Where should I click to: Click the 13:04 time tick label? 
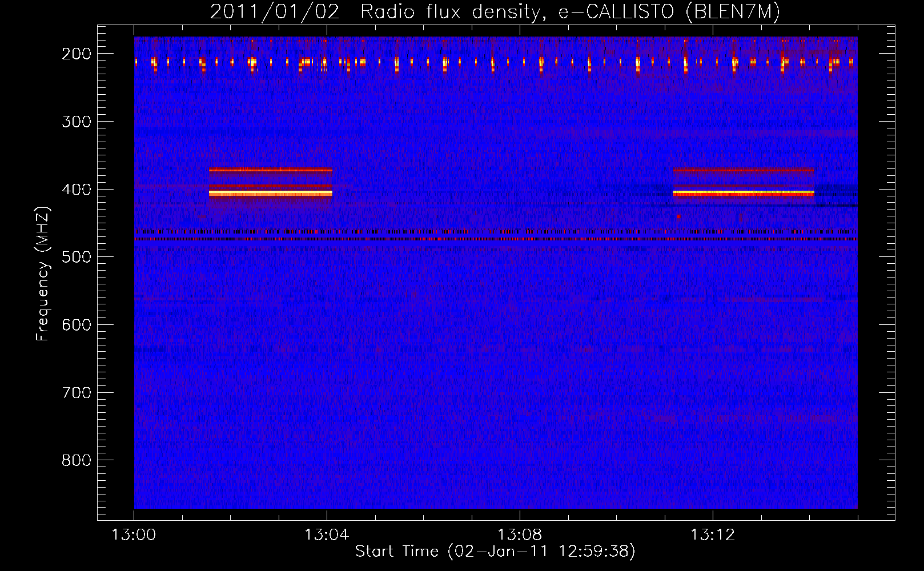327,535
